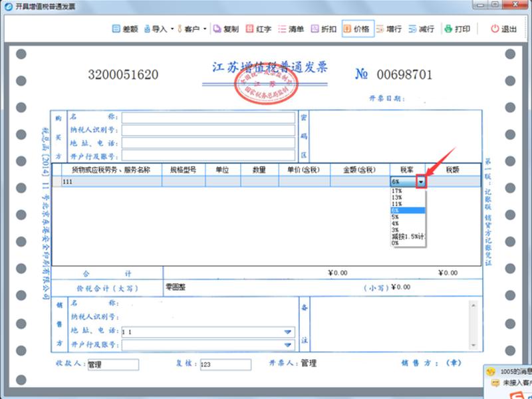This screenshot has height=399, width=532.
Task: Open the seller 开户行及账号 dropdown
Action: (x=288, y=345)
